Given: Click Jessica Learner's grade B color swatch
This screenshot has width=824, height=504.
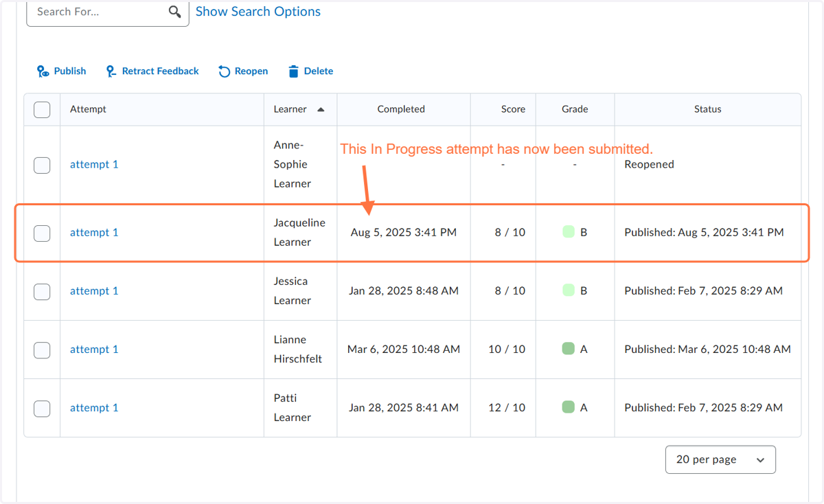Looking at the screenshot, I should pos(568,290).
